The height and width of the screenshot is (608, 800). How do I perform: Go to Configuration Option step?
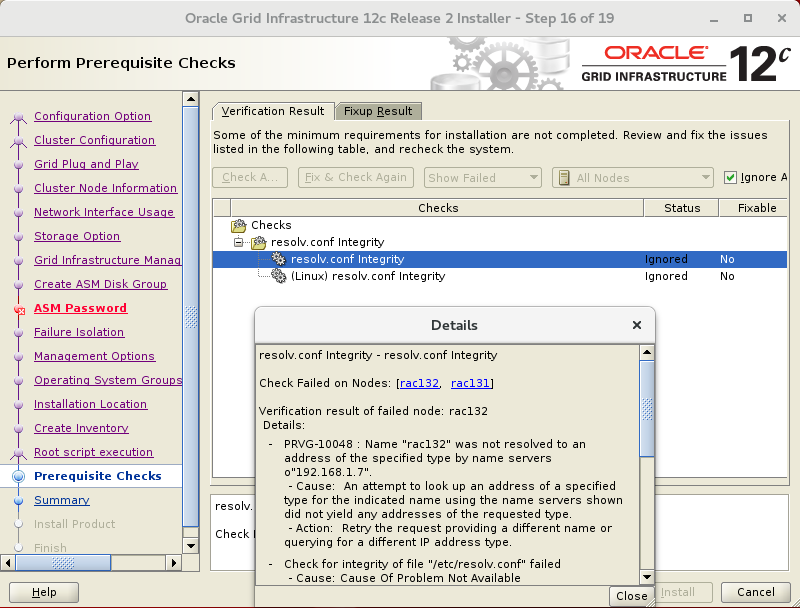pyautogui.click(x=92, y=116)
